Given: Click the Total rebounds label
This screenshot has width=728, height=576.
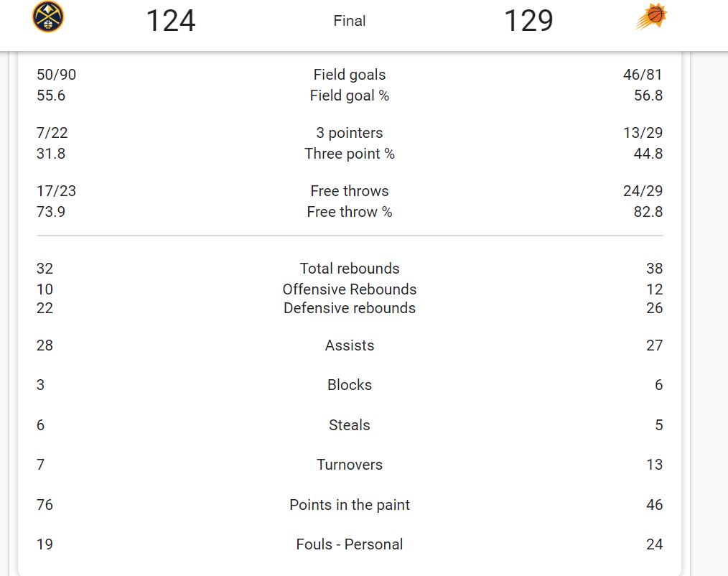Looking at the screenshot, I should 350,269.
